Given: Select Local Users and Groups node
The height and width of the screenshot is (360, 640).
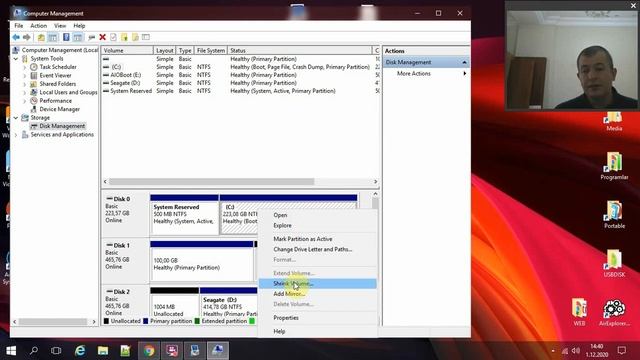Looking at the screenshot, I should click(x=68, y=92).
